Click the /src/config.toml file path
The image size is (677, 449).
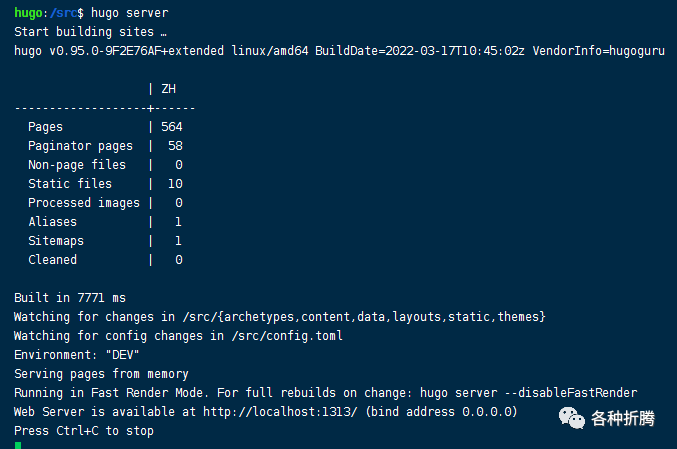click(x=288, y=335)
